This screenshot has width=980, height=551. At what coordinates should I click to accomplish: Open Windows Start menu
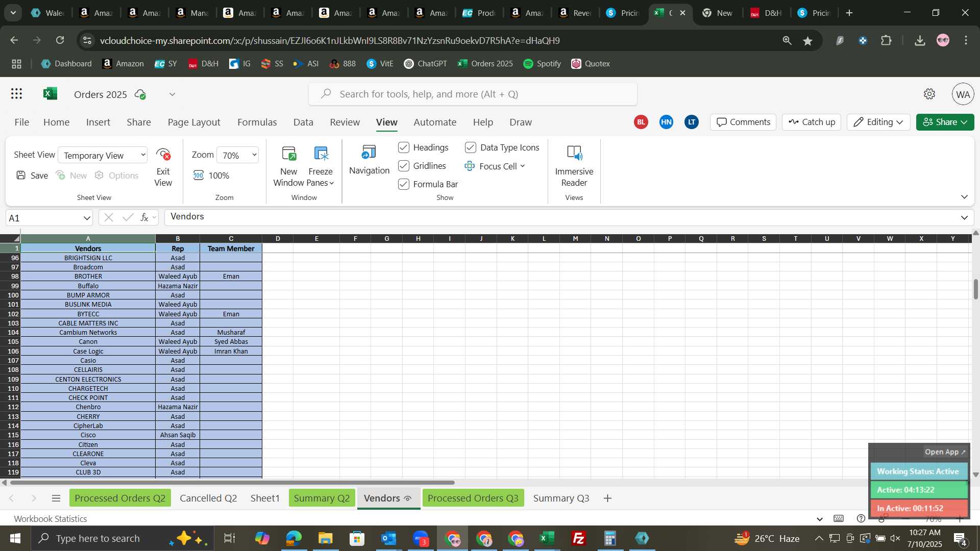(x=15, y=538)
